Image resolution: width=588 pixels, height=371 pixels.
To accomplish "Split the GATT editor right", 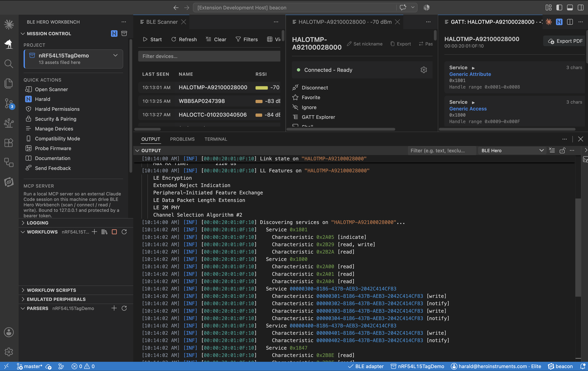I will (x=570, y=22).
